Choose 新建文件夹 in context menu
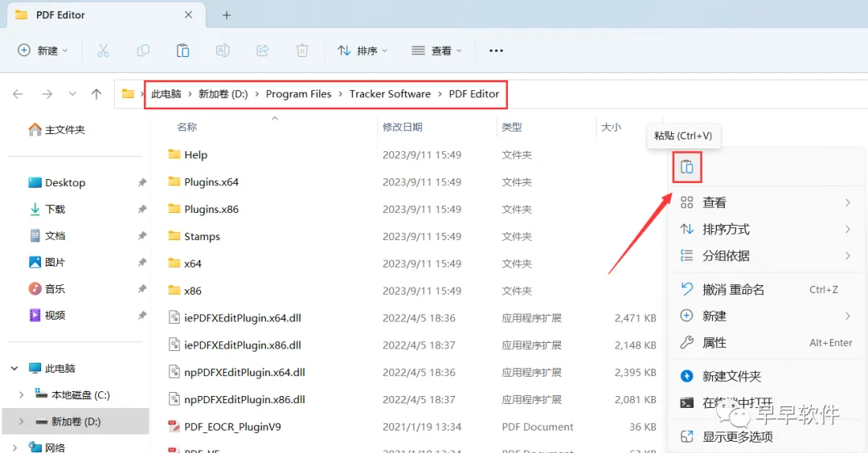 pyautogui.click(x=766, y=376)
